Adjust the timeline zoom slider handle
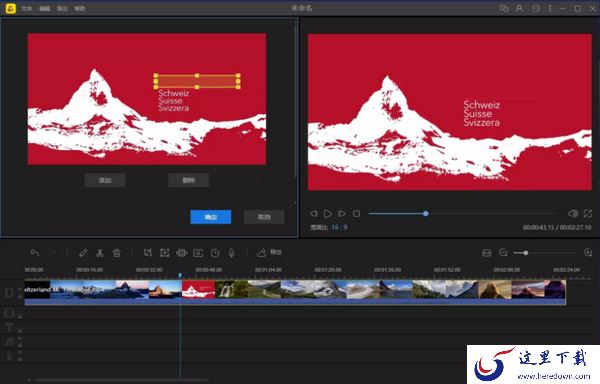 [x=526, y=252]
